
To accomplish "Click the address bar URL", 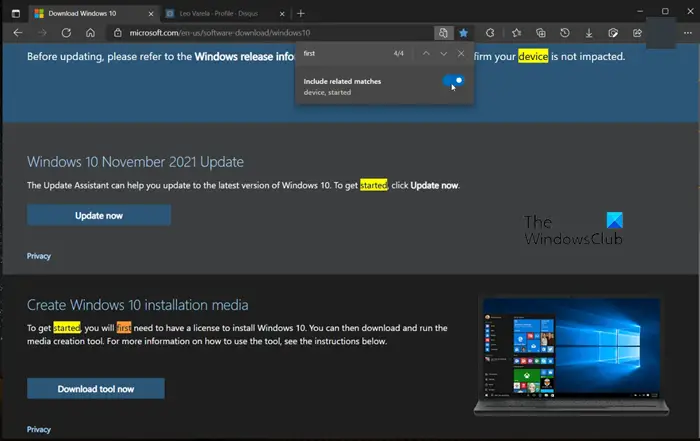I will click(x=220, y=33).
